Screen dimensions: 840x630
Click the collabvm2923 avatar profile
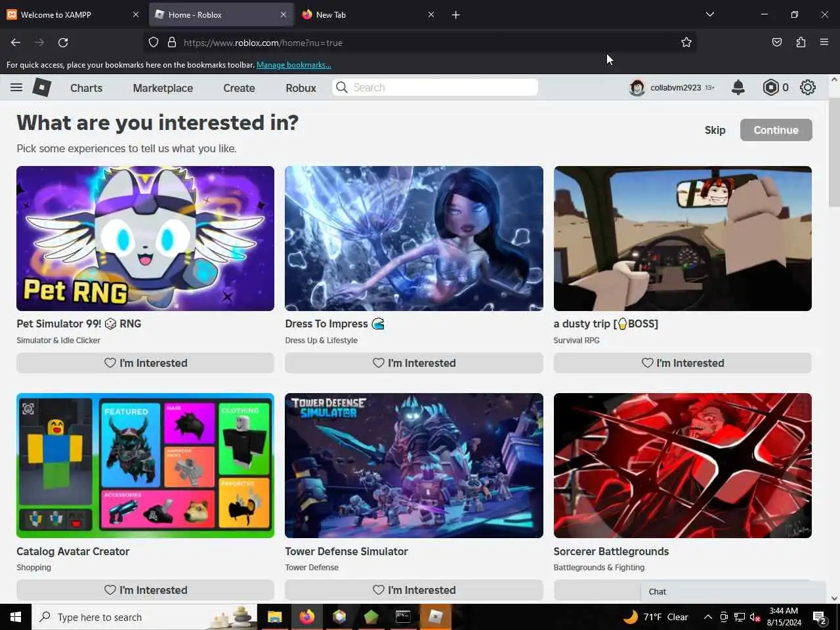pyautogui.click(x=637, y=87)
